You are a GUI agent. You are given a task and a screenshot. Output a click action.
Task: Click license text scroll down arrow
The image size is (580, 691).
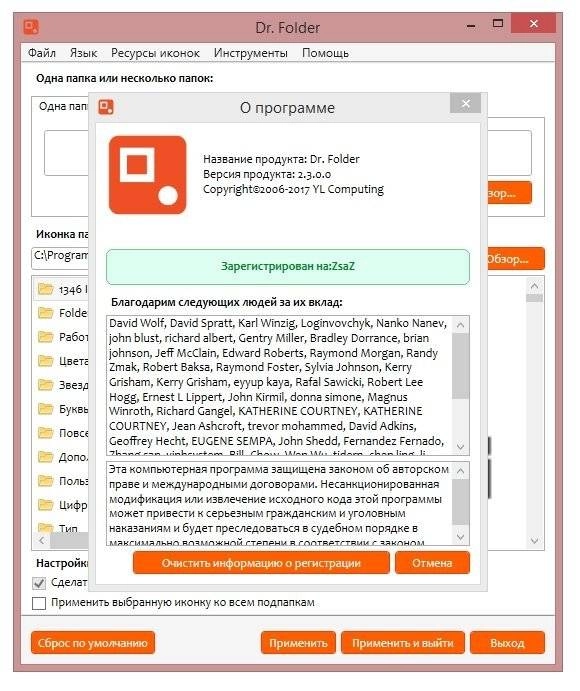(461, 537)
